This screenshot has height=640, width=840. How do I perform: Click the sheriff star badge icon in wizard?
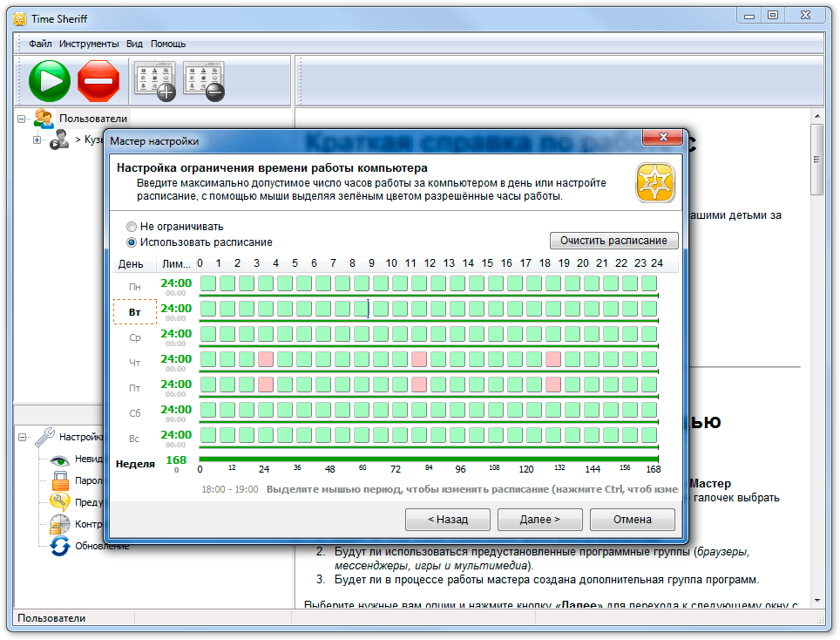coord(654,183)
